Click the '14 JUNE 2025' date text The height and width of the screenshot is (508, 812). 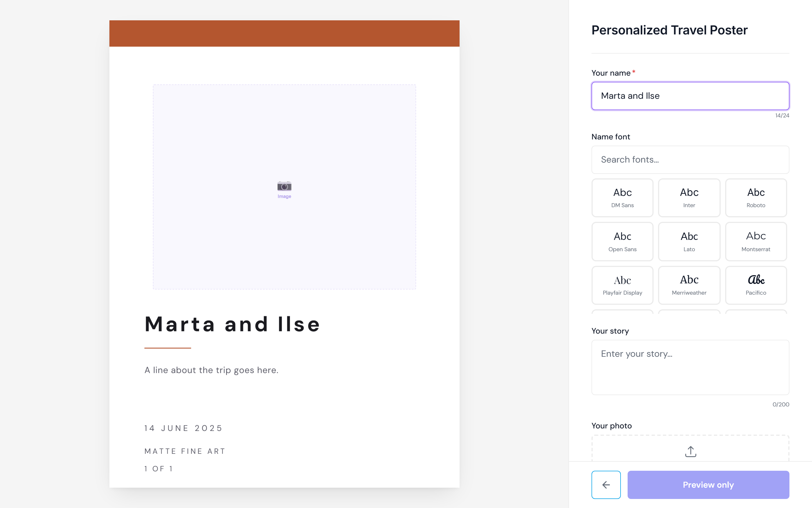183,428
